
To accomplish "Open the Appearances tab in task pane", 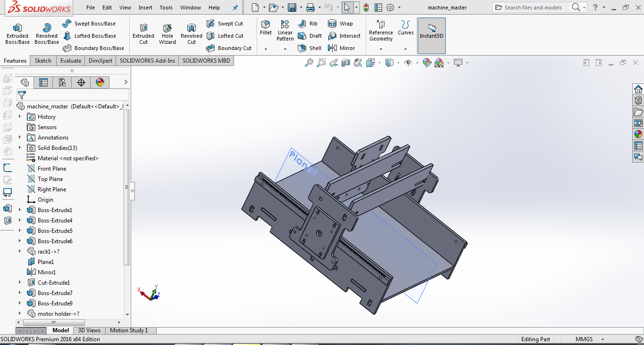I will click(638, 134).
